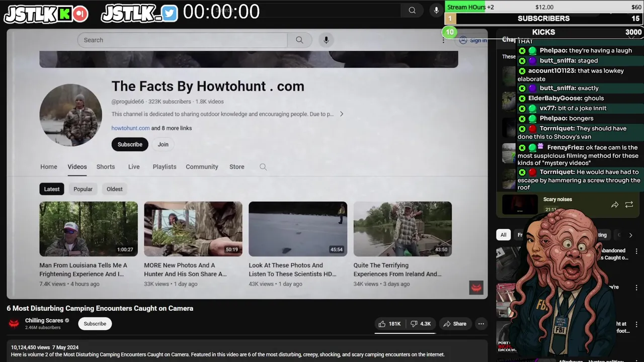Click the channel tab search icon after Store
Image resolution: width=644 pixels, height=362 pixels.
263,167
